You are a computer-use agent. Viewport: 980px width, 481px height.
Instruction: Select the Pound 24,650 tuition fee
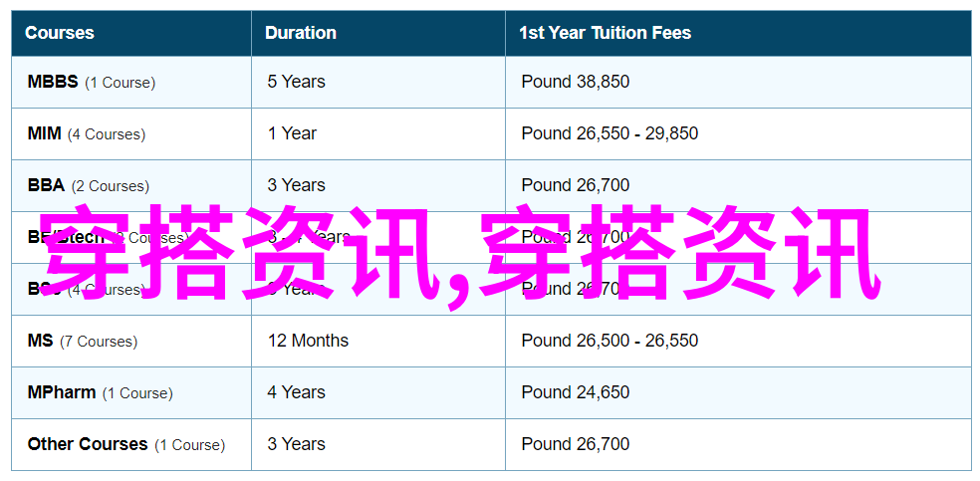[575, 392]
